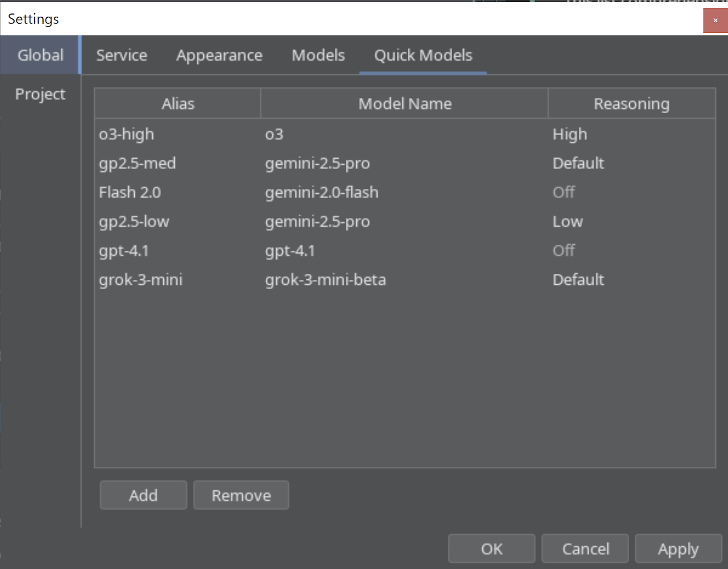Click model name in gp2.5-low row

[404, 222]
